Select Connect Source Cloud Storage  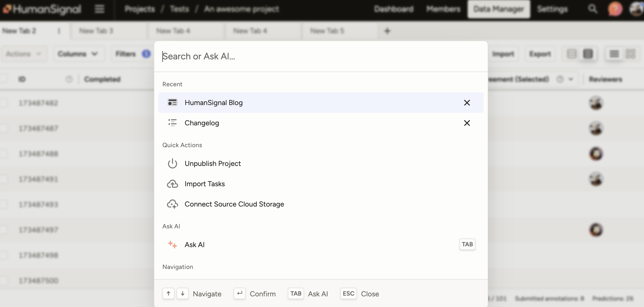click(234, 204)
